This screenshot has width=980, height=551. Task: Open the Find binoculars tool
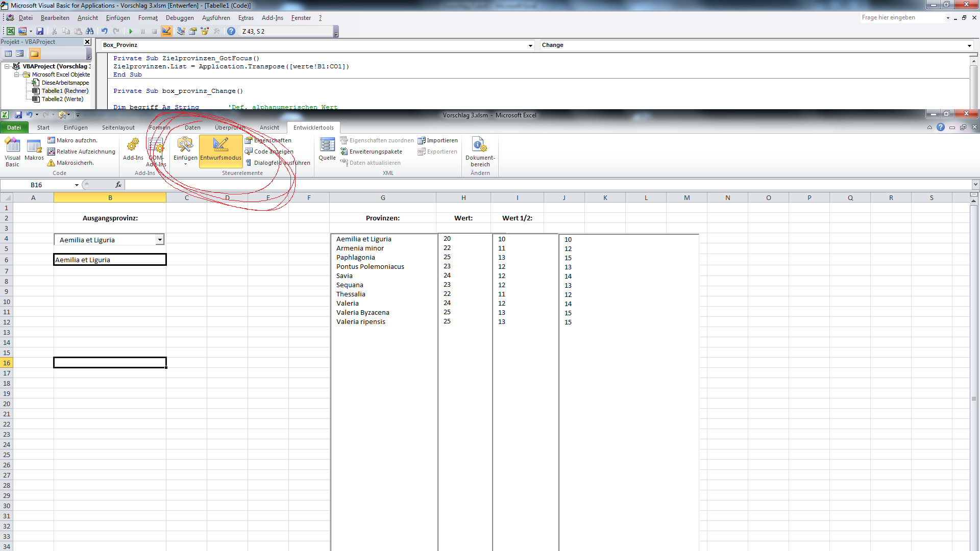coord(90,32)
